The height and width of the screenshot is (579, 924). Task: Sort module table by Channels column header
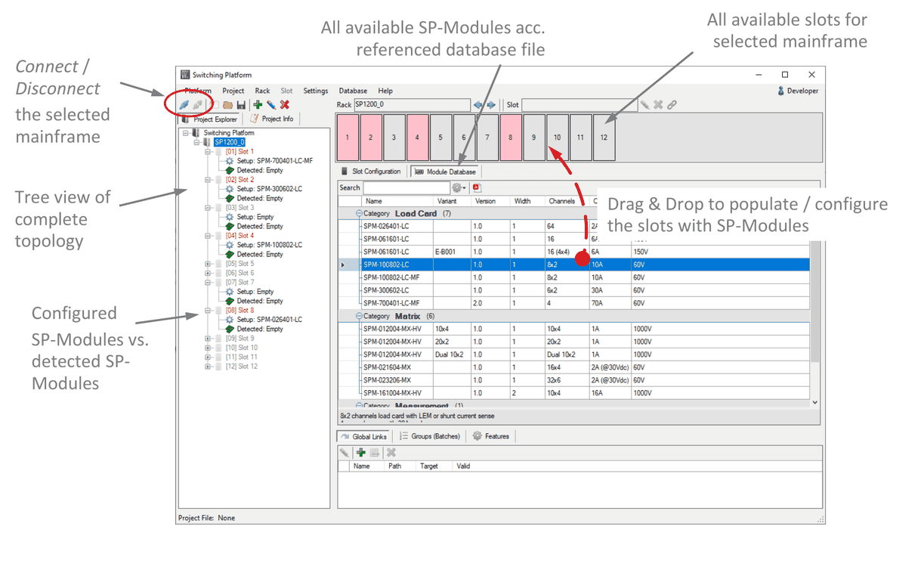(567, 201)
